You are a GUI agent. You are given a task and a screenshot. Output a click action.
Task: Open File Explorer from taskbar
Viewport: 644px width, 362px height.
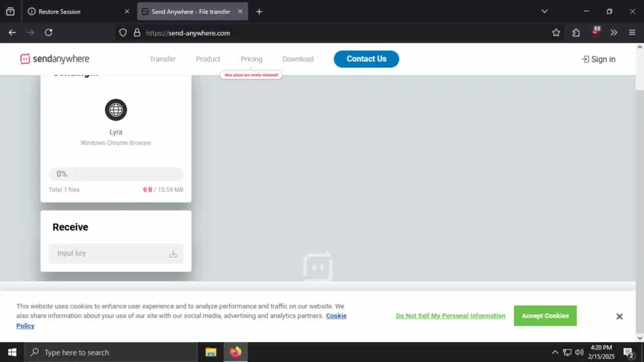(211, 352)
